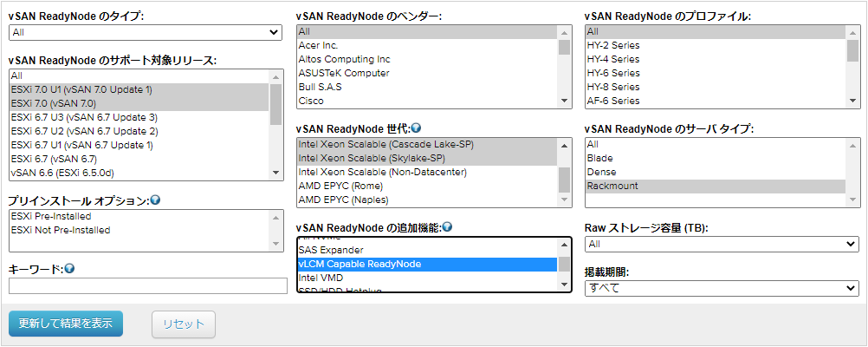Select ASUSTeK Computer vendor
Viewport: 868px width, 347px height.
pyautogui.click(x=427, y=73)
